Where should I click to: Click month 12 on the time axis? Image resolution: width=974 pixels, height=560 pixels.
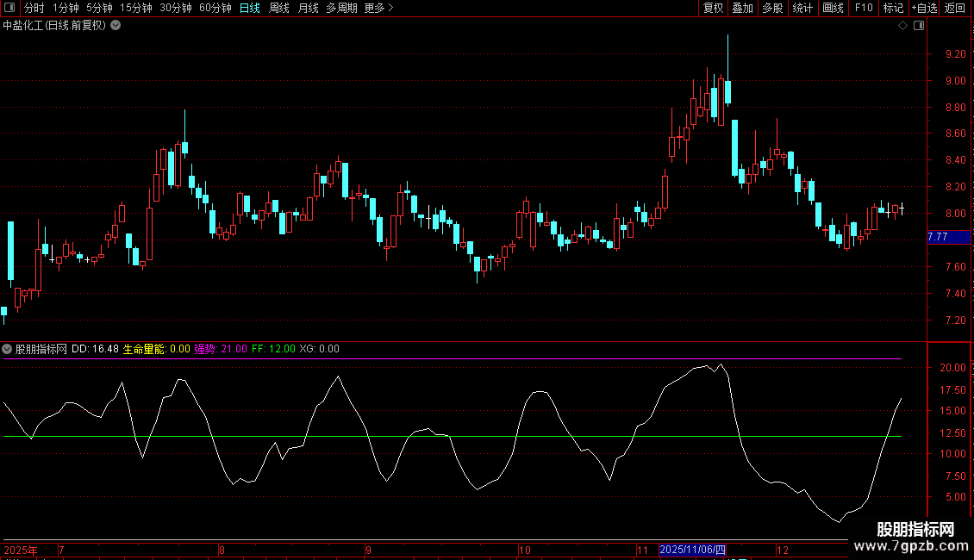(x=783, y=550)
